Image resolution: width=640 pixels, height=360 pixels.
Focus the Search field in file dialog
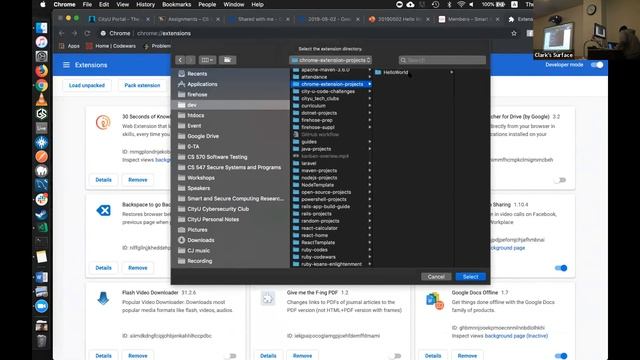442,60
